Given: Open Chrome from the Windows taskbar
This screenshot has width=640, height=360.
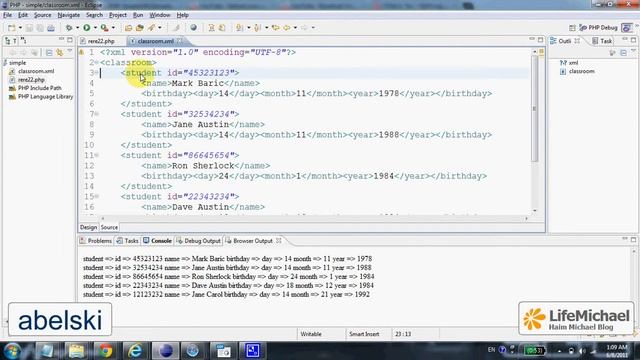Looking at the screenshot, I should coord(105,351).
